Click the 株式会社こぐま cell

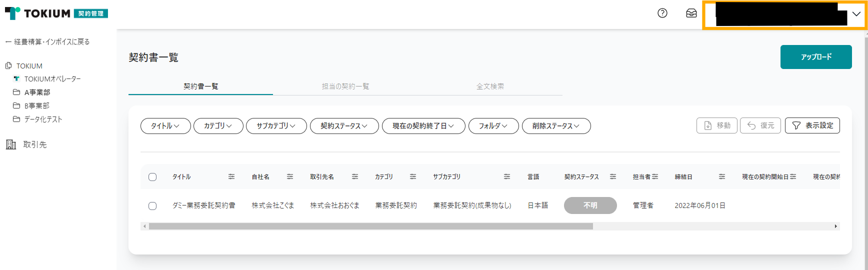click(273, 205)
